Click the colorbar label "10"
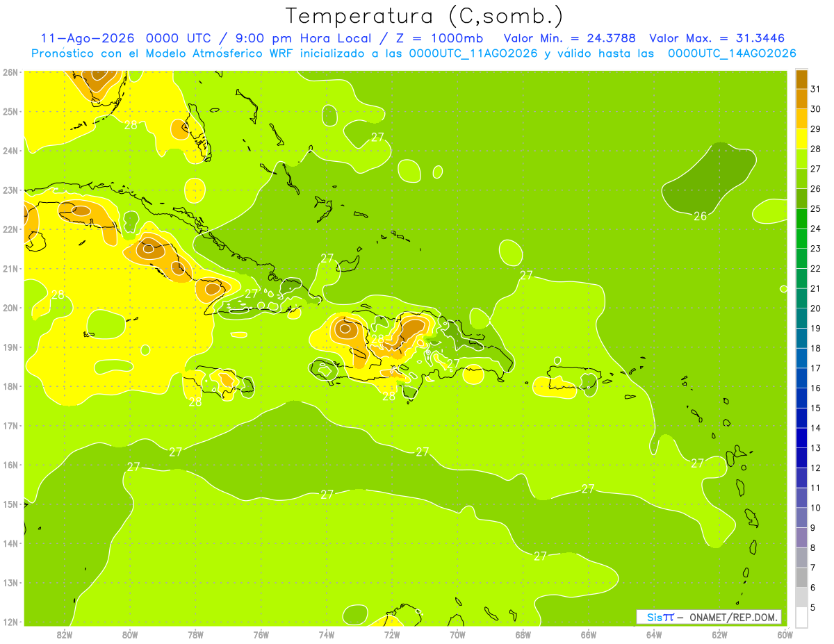 (816, 508)
